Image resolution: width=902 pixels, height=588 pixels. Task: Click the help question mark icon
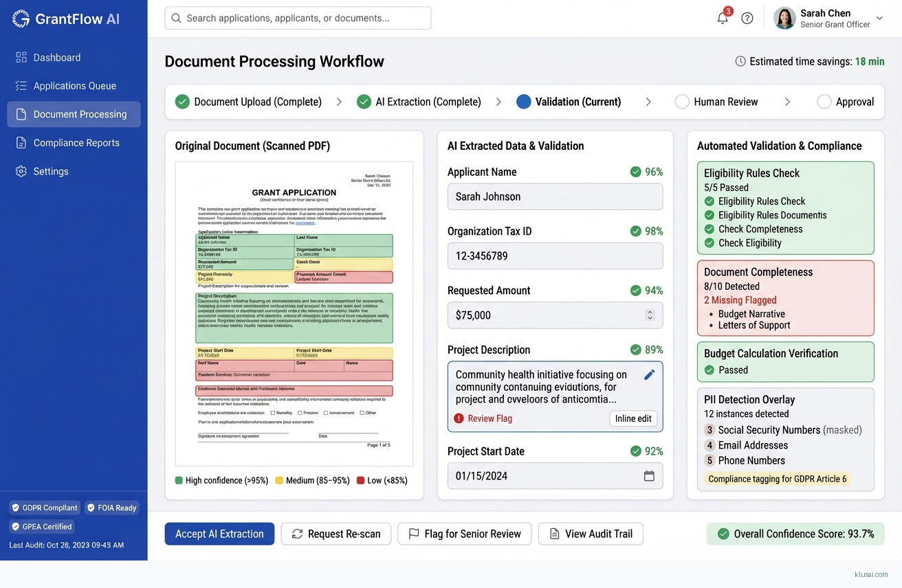[x=747, y=19]
